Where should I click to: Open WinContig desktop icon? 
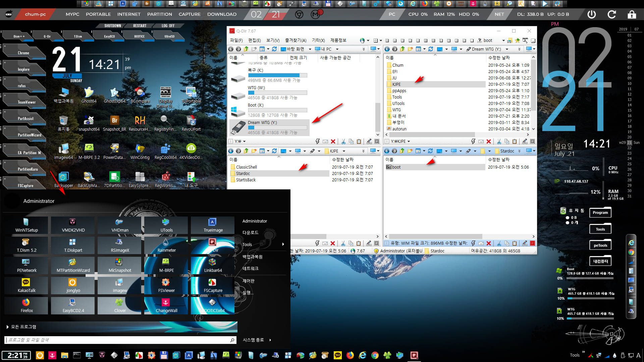point(140,152)
